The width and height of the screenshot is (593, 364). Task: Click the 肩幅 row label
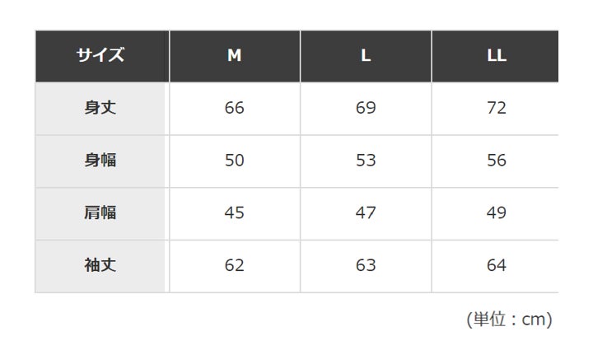coord(101,212)
